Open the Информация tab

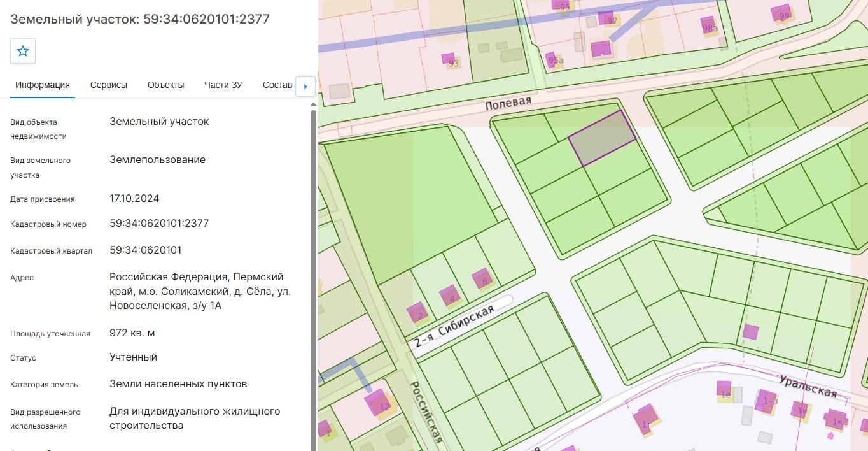43,85
